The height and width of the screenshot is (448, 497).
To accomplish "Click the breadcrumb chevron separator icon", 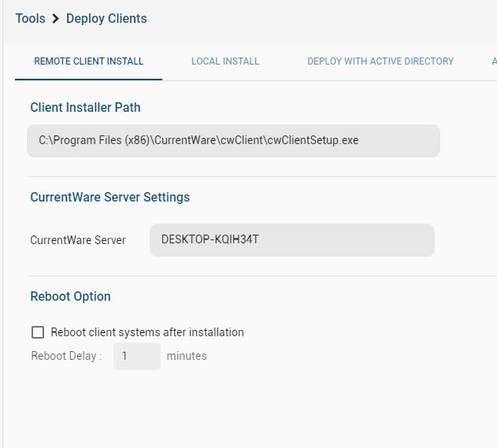I will (56, 19).
